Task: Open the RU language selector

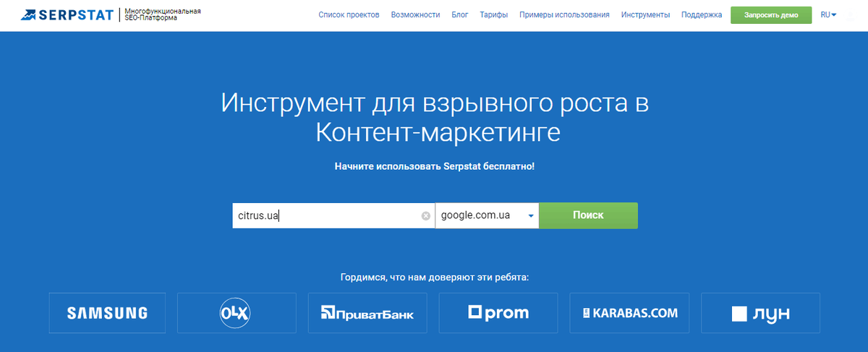Action: [827, 14]
